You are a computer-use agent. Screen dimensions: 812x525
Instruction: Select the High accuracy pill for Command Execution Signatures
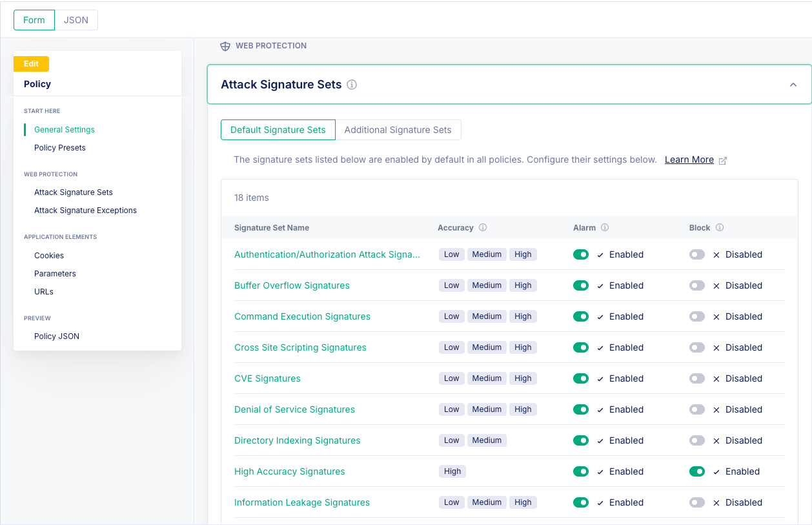coord(523,316)
